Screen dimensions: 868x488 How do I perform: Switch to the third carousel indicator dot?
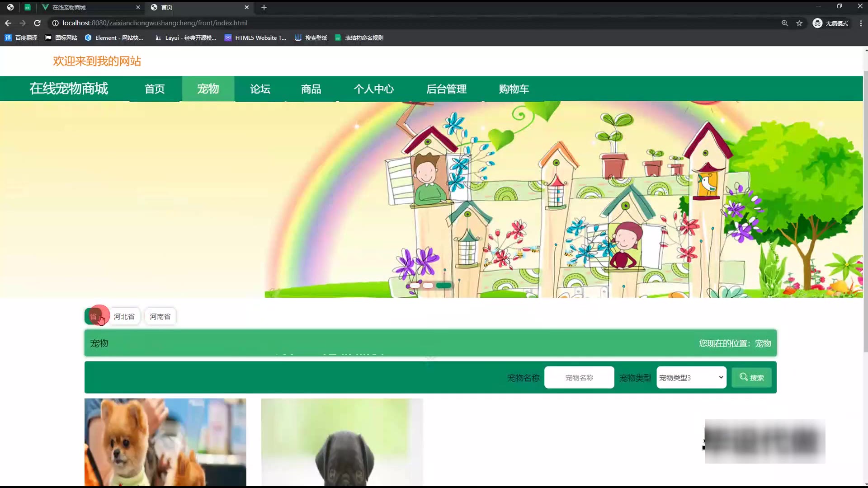[443, 286]
